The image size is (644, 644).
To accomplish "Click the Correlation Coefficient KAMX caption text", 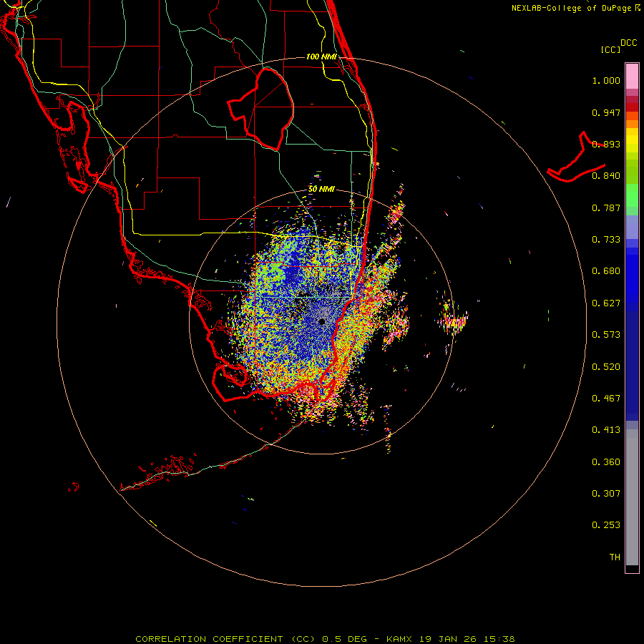I will (325, 639).
